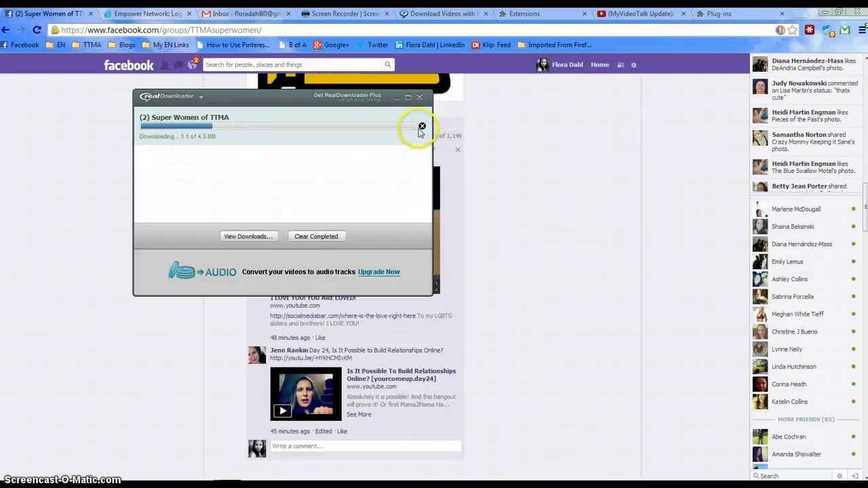Viewport: 868px width, 488px height.
Task: Click the download progress bar
Action: point(278,126)
